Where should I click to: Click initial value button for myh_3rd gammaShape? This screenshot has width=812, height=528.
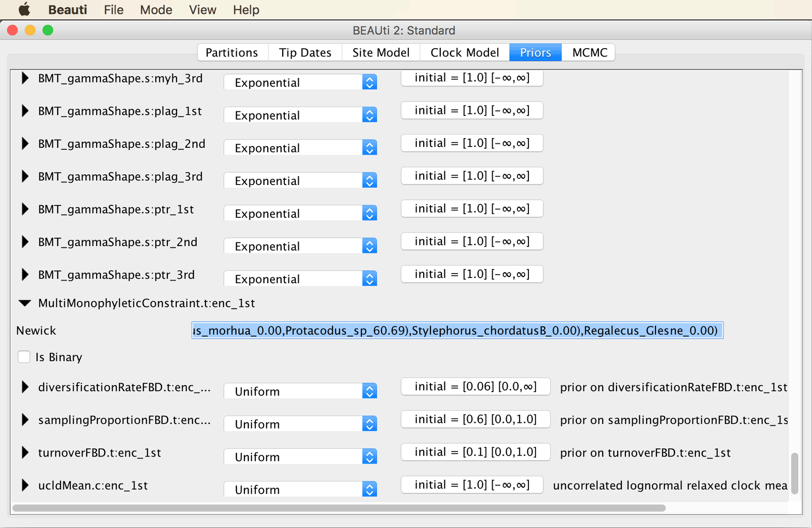[x=472, y=78]
